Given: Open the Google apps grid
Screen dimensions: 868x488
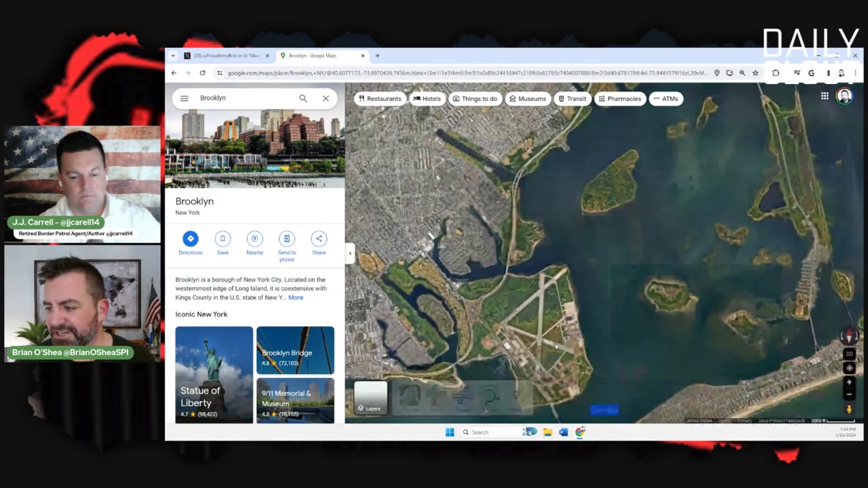Looking at the screenshot, I should pyautogui.click(x=825, y=96).
